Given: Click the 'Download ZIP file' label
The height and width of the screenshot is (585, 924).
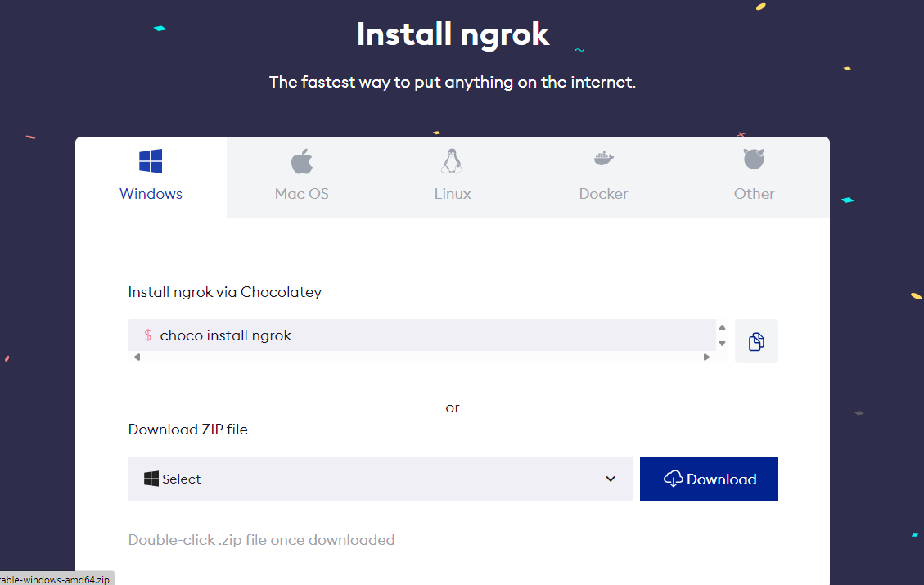Looking at the screenshot, I should pos(188,430).
